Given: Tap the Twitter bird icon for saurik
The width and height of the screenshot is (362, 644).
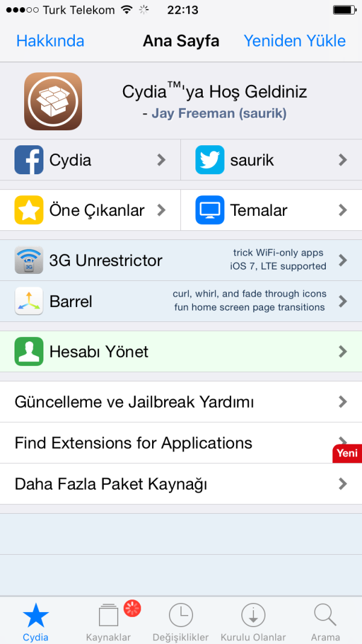Looking at the screenshot, I should click(210, 160).
